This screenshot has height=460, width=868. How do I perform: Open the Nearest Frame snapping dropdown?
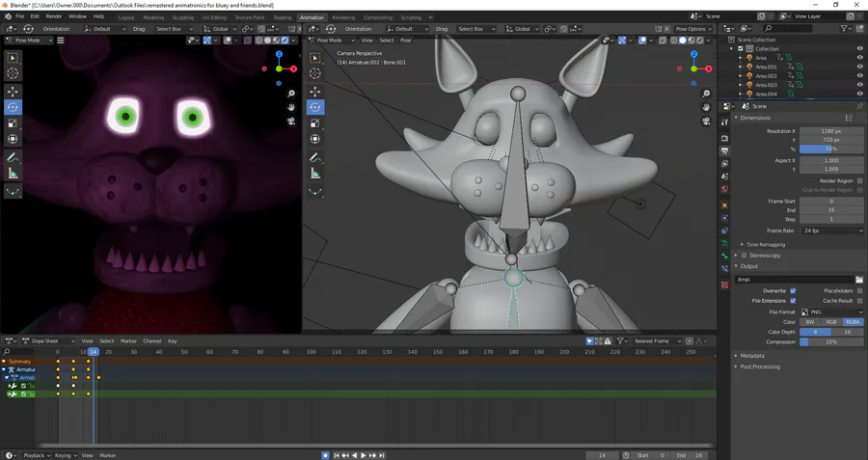pyautogui.click(x=656, y=341)
